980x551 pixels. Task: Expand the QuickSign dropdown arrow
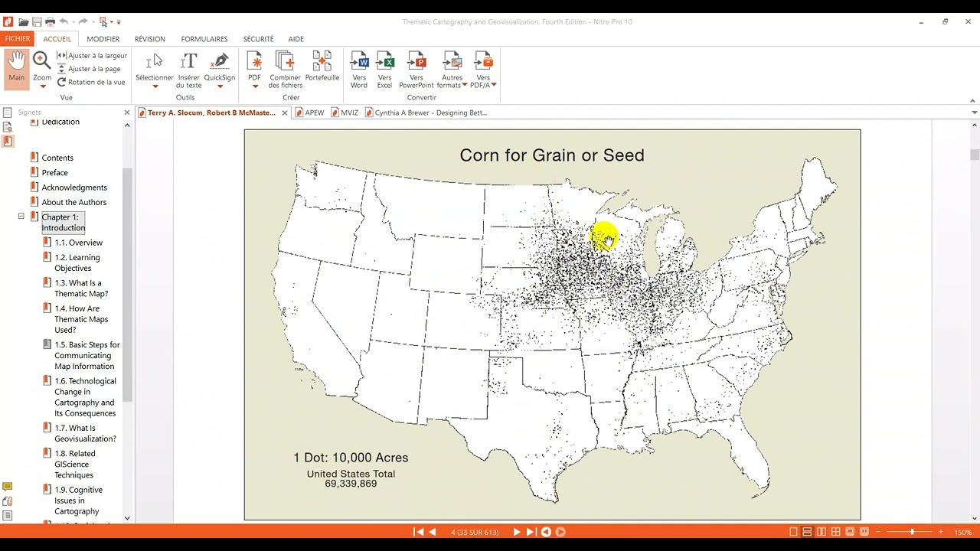(220, 86)
